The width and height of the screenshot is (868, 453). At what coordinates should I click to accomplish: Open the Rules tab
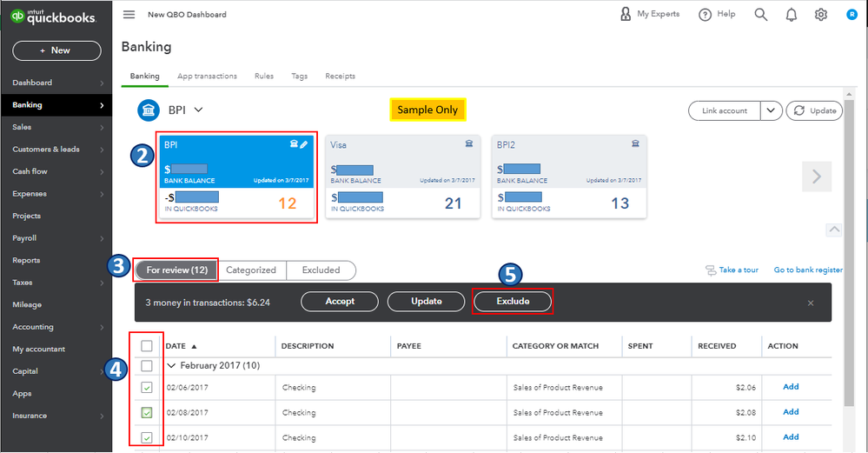point(264,76)
